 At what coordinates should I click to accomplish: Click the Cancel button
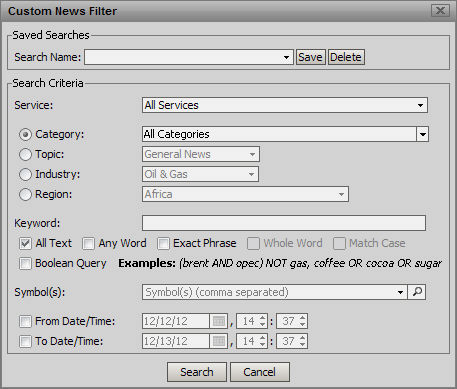click(x=260, y=372)
